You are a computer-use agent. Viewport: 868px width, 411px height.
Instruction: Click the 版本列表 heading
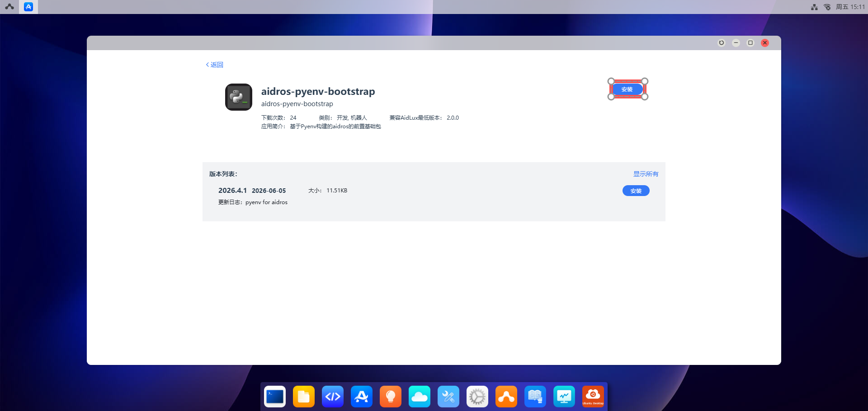pyautogui.click(x=223, y=174)
